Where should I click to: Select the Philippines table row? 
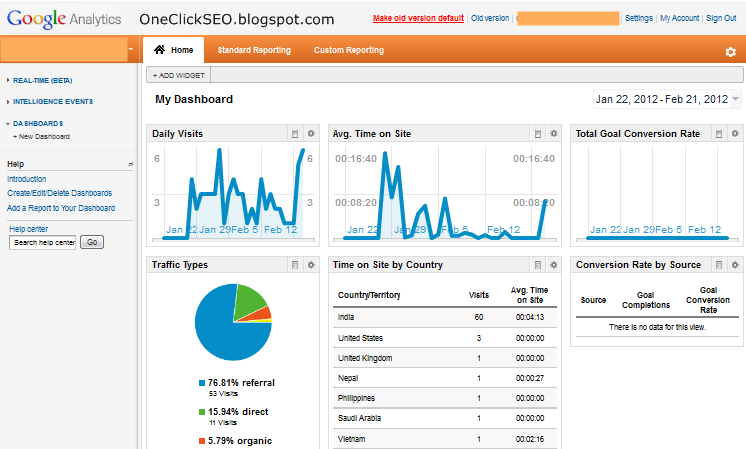445,398
